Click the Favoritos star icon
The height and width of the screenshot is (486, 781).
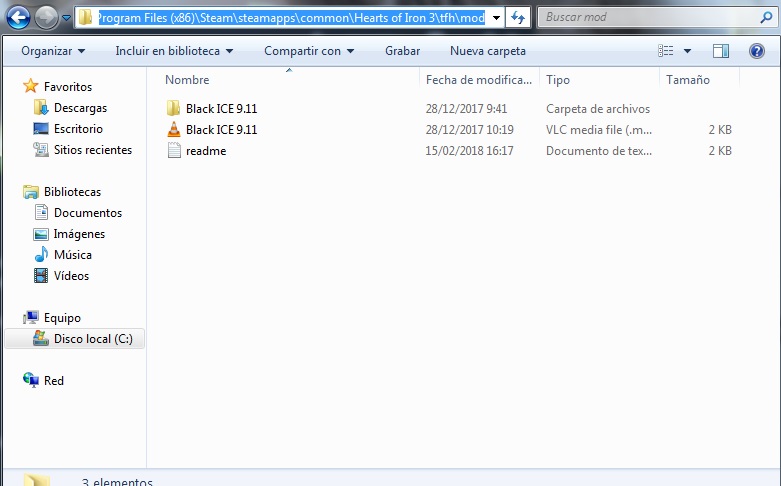tap(30, 86)
